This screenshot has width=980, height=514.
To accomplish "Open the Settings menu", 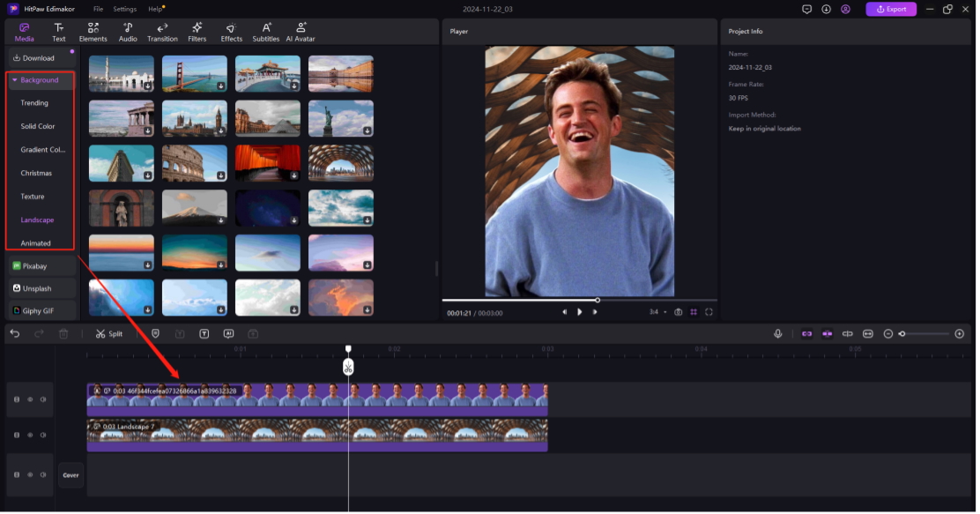I will (124, 9).
